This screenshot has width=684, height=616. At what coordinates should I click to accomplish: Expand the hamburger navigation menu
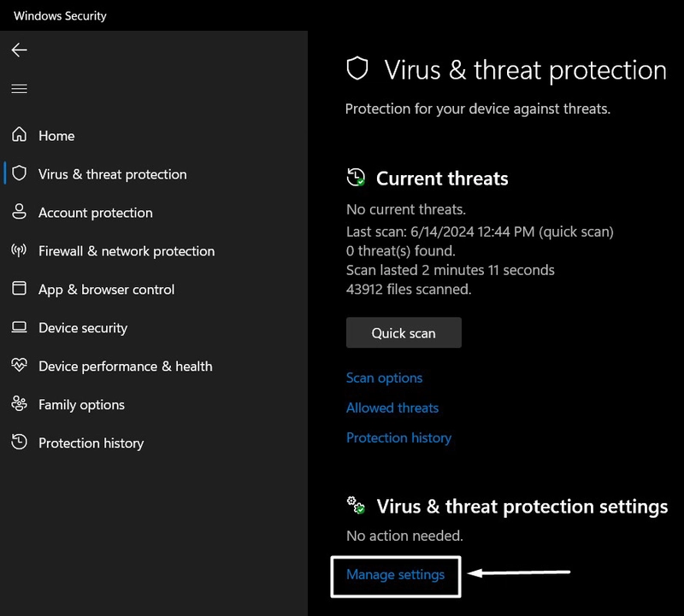pos(20,89)
